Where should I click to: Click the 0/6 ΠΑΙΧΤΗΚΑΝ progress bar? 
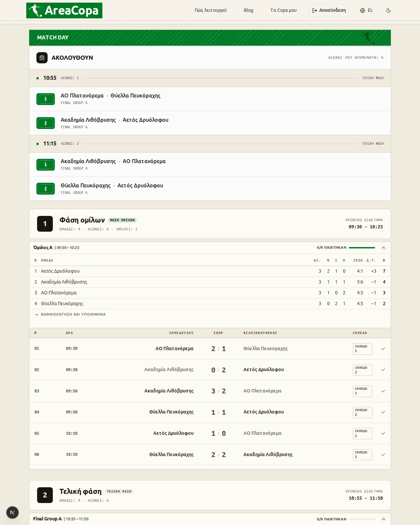tap(362, 519)
